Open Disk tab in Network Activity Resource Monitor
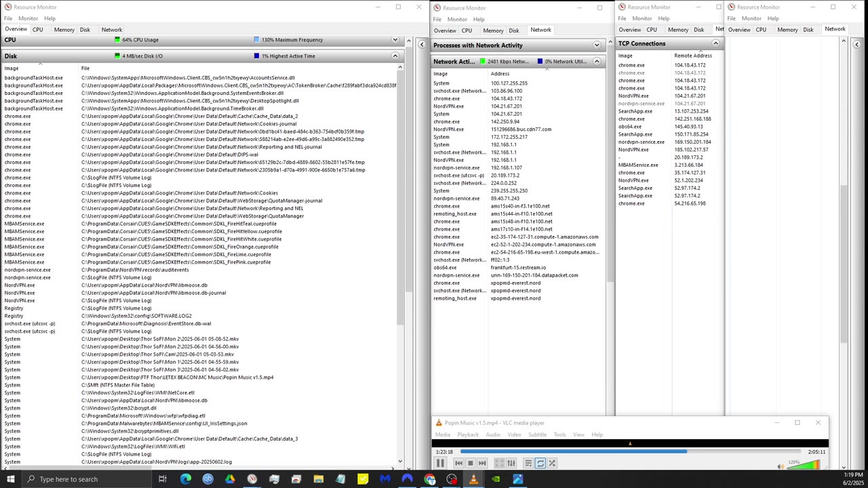Image resolution: width=868 pixels, height=488 pixels. 514,30
